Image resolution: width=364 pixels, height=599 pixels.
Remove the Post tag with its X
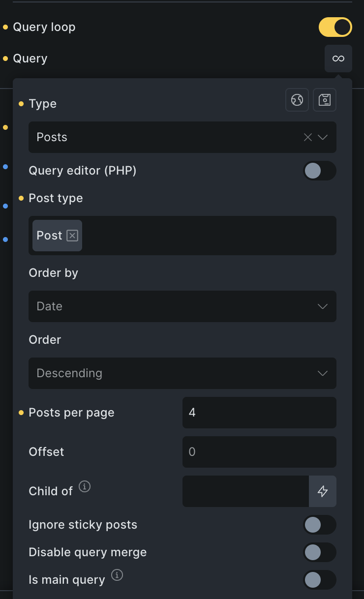point(72,236)
